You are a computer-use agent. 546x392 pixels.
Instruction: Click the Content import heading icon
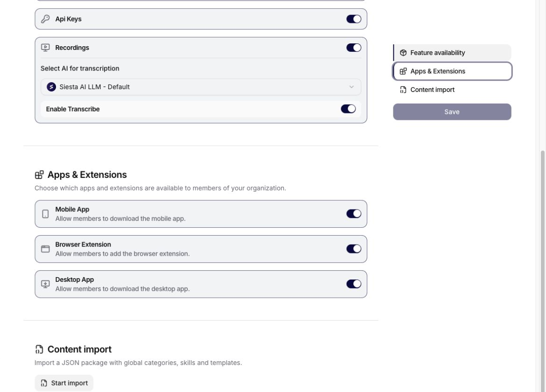pyautogui.click(x=39, y=349)
